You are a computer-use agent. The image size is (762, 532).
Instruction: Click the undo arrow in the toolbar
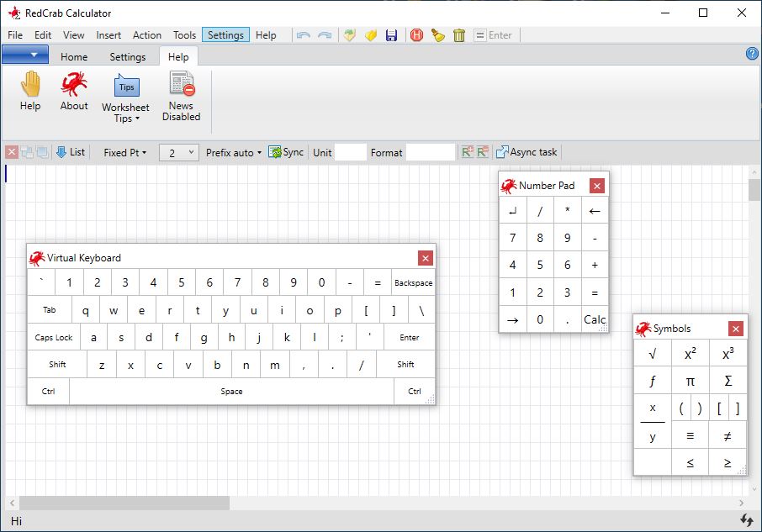click(304, 35)
